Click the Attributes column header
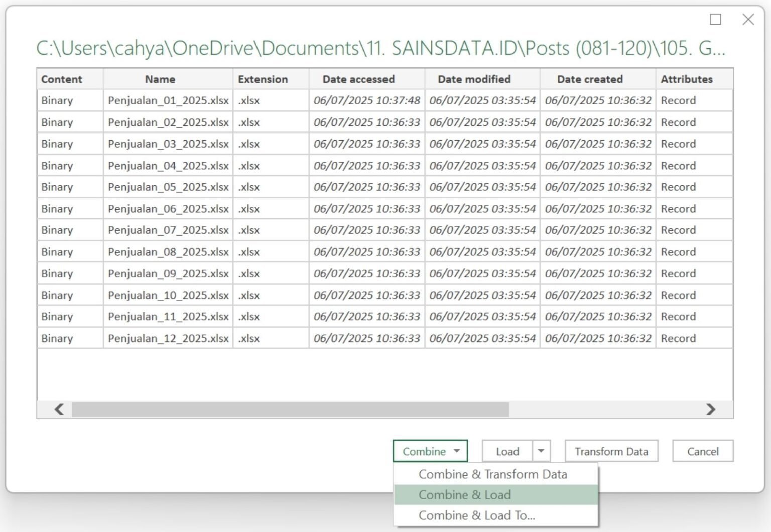Image resolution: width=771 pixels, height=532 pixels. pos(686,79)
